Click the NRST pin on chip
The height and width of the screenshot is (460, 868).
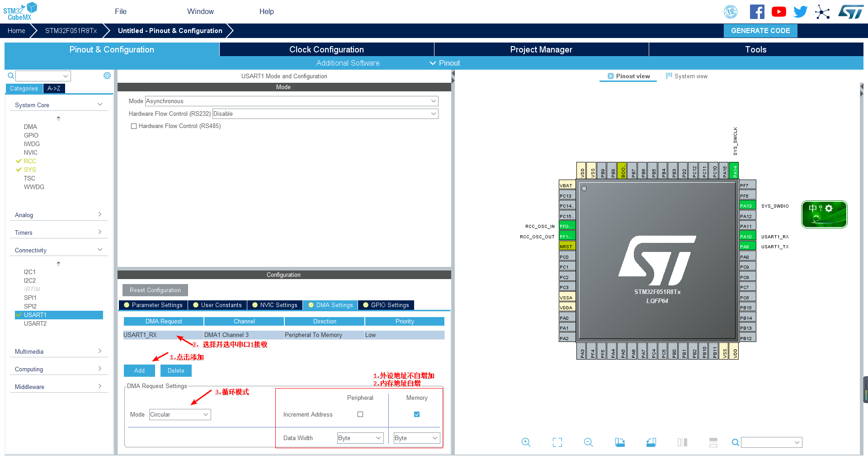pos(567,247)
